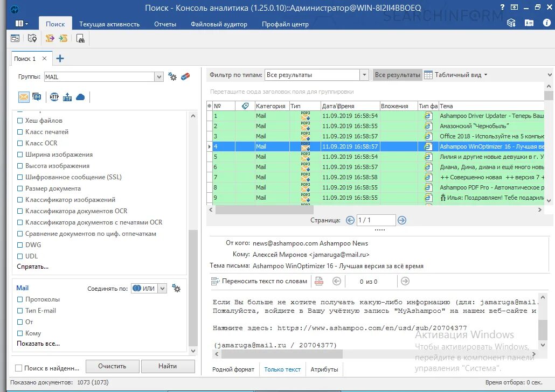Click the map marker toolbar icon
Viewport: 555px width, 392px height.
(32, 38)
